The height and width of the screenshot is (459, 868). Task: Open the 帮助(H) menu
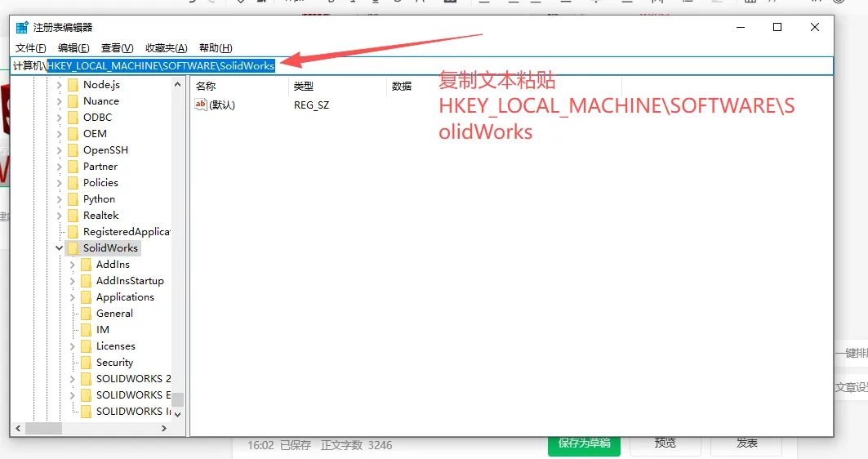pyautogui.click(x=216, y=48)
